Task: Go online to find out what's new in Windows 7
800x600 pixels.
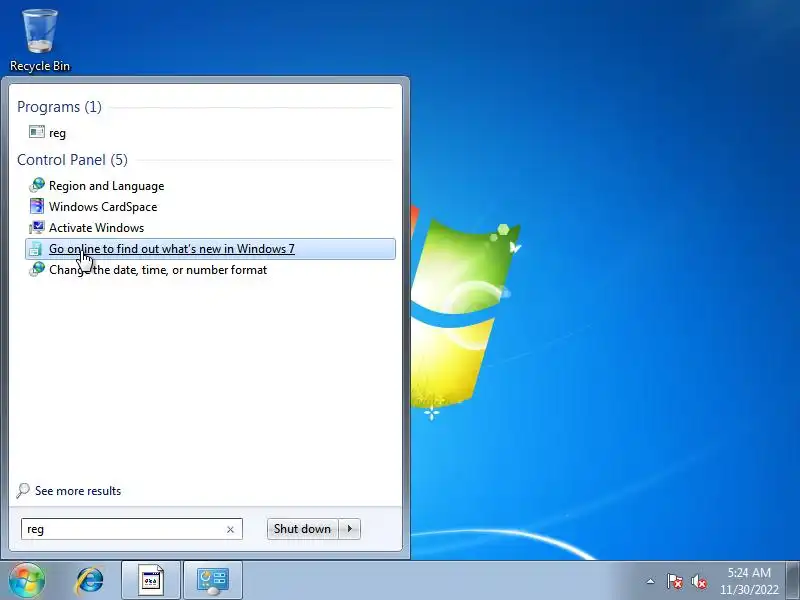Action: coord(210,249)
